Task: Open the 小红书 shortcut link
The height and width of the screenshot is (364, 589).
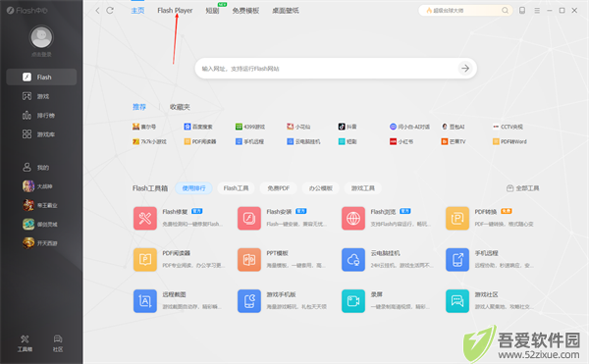Action: [x=402, y=141]
